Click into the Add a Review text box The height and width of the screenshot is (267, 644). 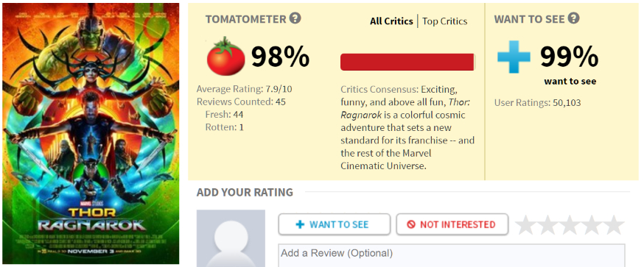[x=452, y=256]
